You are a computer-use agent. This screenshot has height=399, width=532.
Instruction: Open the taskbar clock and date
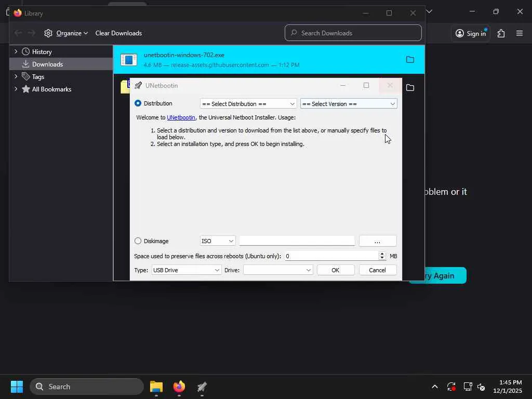[x=507, y=387]
